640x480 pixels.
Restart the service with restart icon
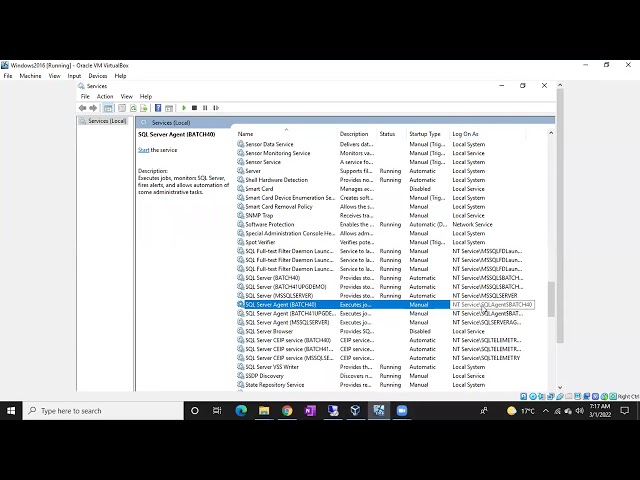coord(216,108)
